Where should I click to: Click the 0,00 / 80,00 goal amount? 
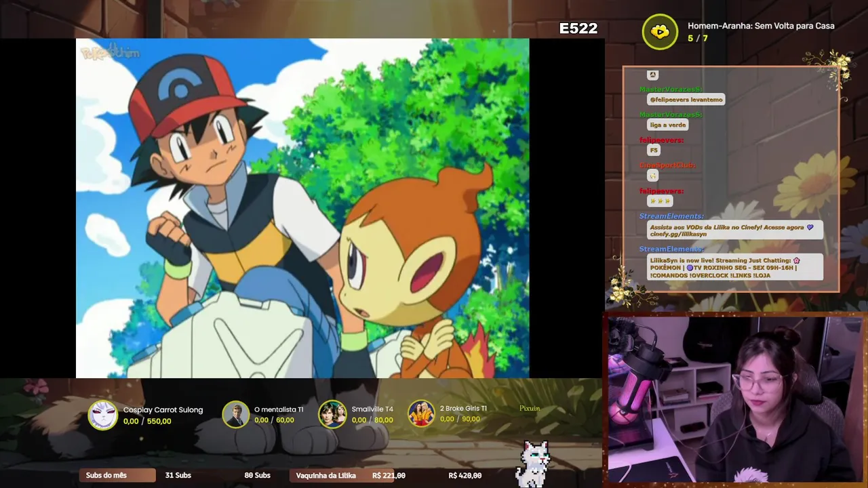coord(372,420)
